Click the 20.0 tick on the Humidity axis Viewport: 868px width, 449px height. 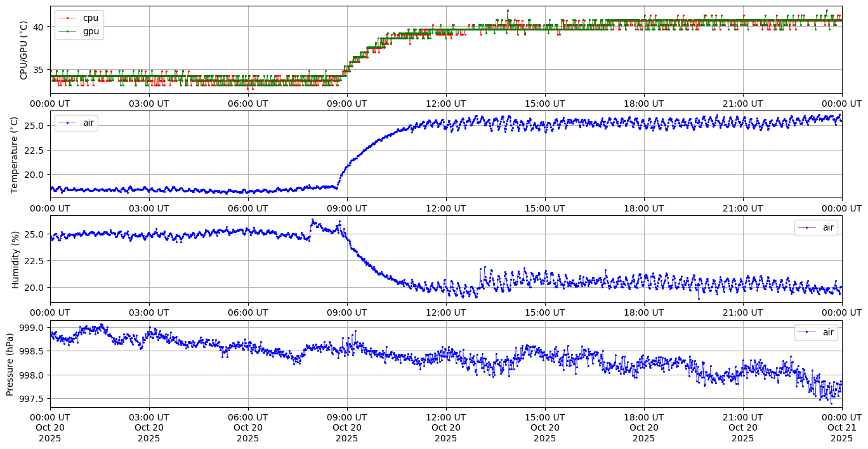tap(34, 287)
